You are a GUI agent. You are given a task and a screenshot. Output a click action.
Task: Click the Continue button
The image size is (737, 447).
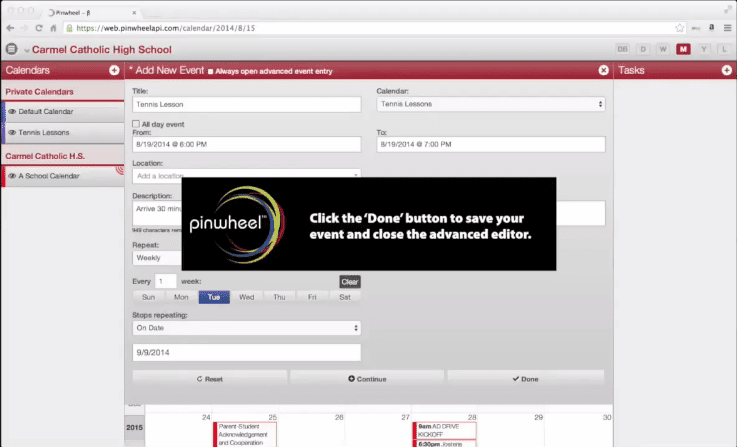pyautogui.click(x=367, y=379)
